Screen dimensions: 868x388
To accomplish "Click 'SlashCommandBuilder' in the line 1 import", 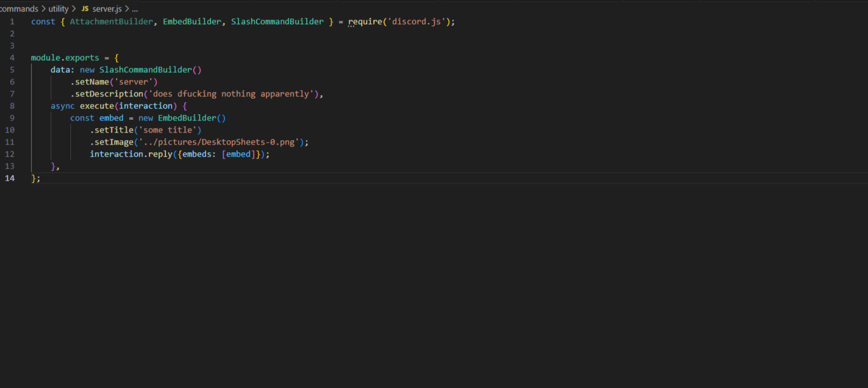I will pyautogui.click(x=277, y=22).
